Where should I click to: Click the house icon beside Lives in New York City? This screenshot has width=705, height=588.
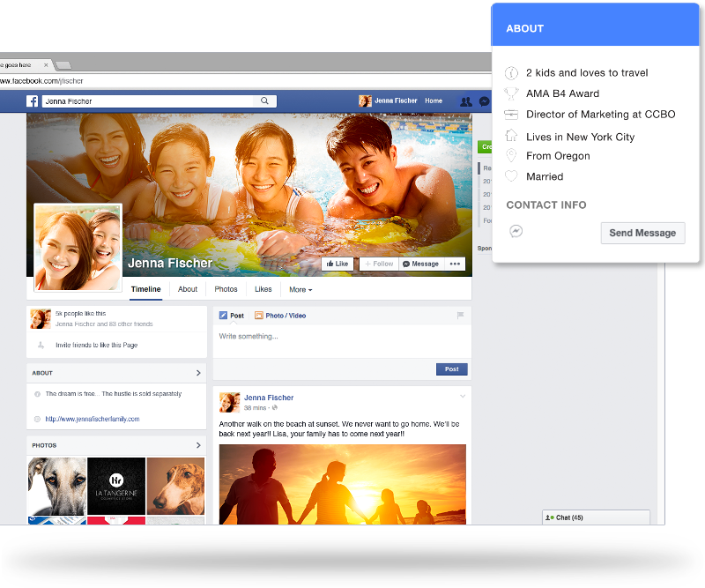511,136
